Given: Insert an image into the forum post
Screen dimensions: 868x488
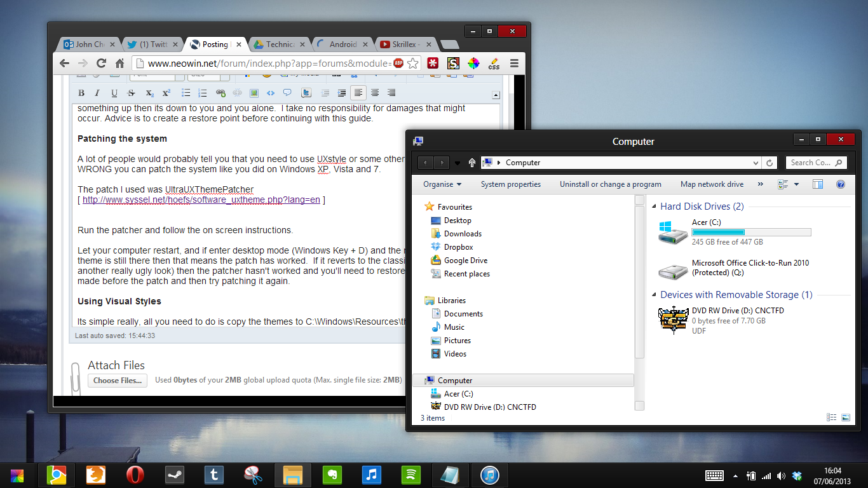Looking at the screenshot, I should [x=254, y=93].
